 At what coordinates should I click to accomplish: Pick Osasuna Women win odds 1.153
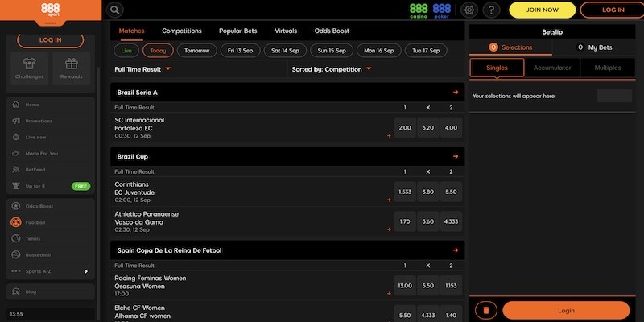[451, 286]
